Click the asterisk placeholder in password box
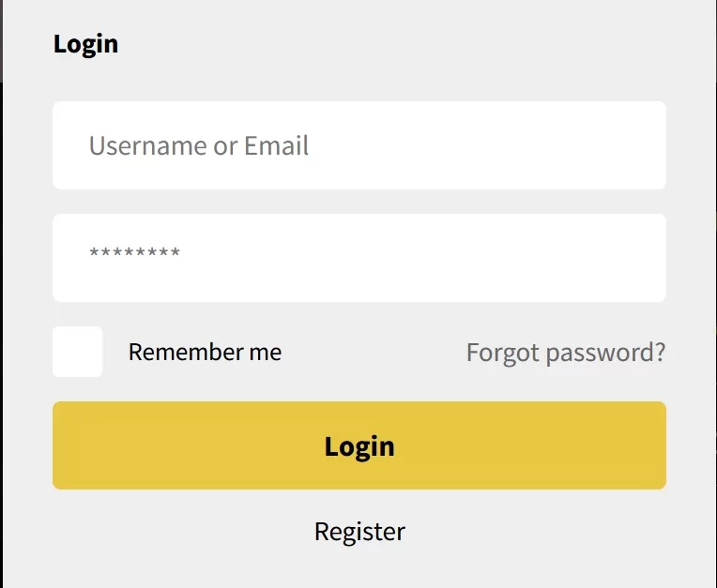 (134, 253)
